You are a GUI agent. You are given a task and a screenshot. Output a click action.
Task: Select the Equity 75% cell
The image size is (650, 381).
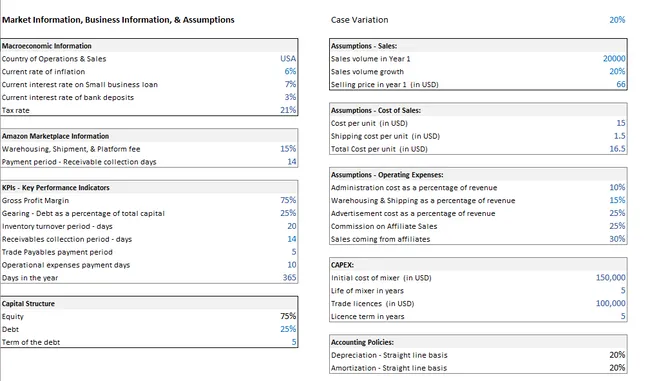coord(288,316)
